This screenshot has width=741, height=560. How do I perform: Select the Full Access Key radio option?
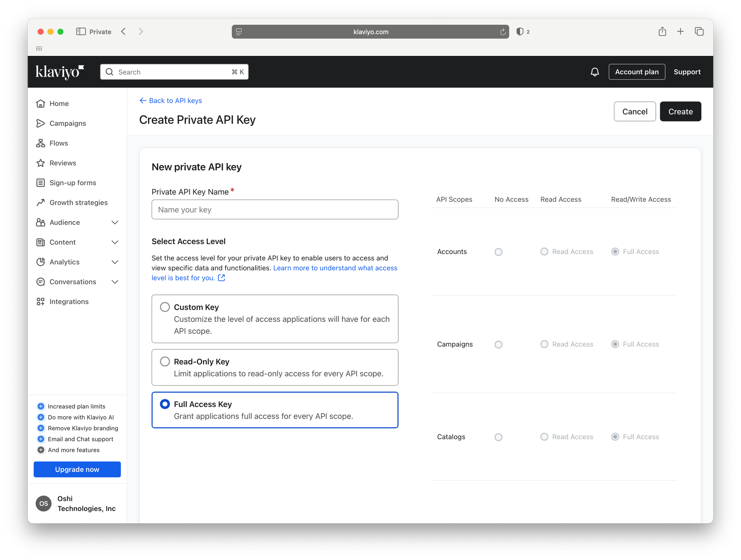[165, 404]
